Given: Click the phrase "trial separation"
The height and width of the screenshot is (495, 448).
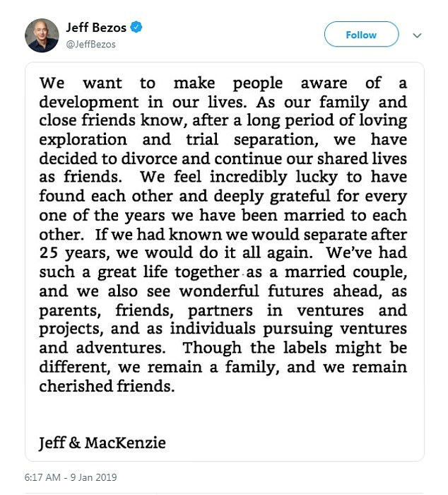Looking at the screenshot, I should coord(252,139).
